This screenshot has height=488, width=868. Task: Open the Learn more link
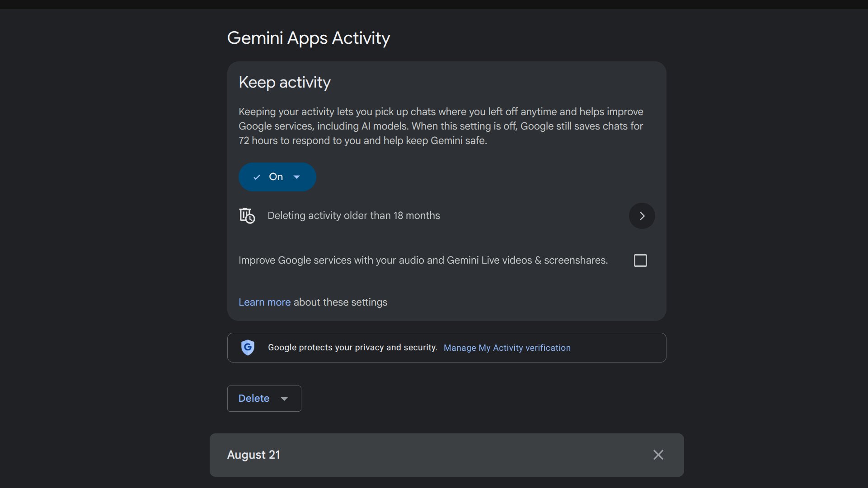(x=264, y=302)
